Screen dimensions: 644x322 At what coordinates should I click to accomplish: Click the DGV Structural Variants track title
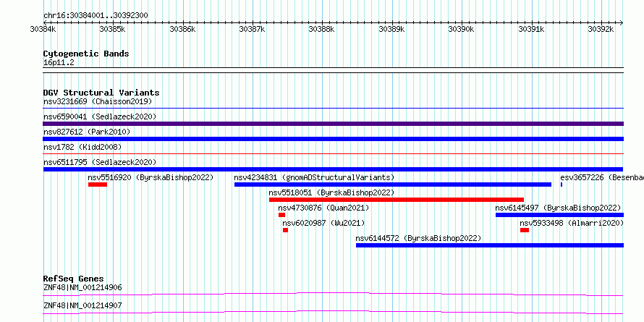[x=101, y=93]
